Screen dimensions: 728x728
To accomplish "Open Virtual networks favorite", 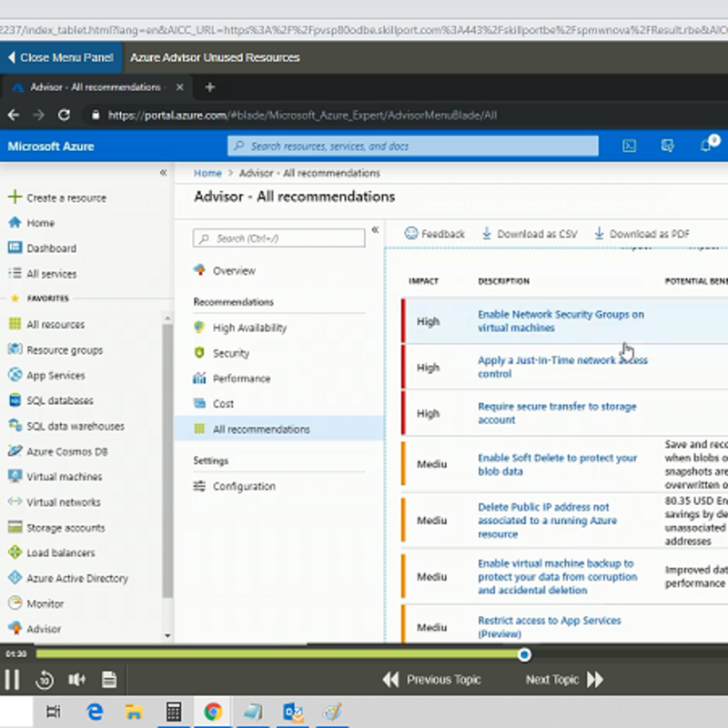I will coord(55,502).
